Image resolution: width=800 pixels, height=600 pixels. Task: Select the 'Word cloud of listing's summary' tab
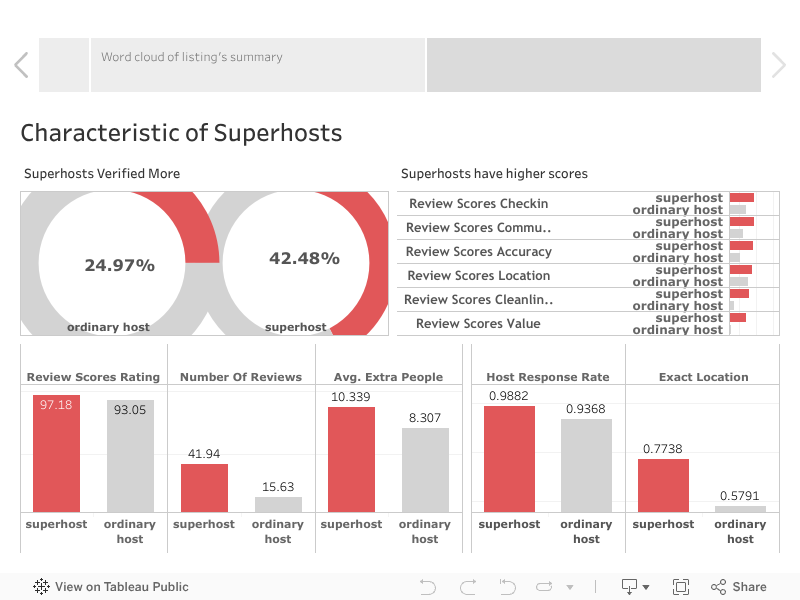pos(258,65)
